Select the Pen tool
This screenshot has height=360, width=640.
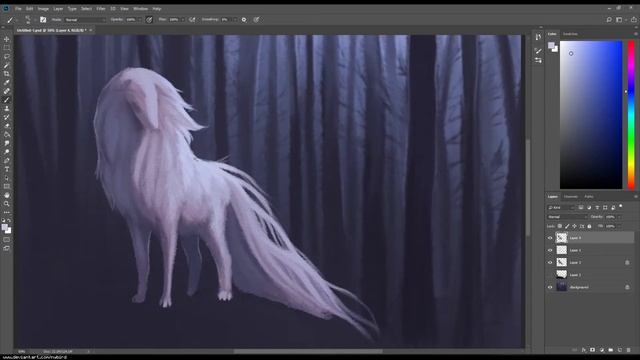coord(7,160)
